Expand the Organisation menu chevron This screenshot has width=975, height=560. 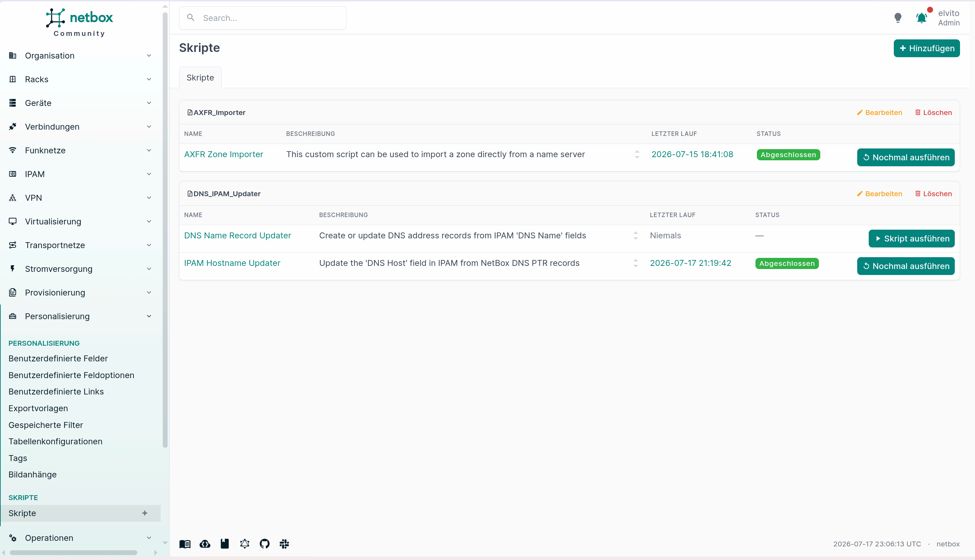pos(149,56)
